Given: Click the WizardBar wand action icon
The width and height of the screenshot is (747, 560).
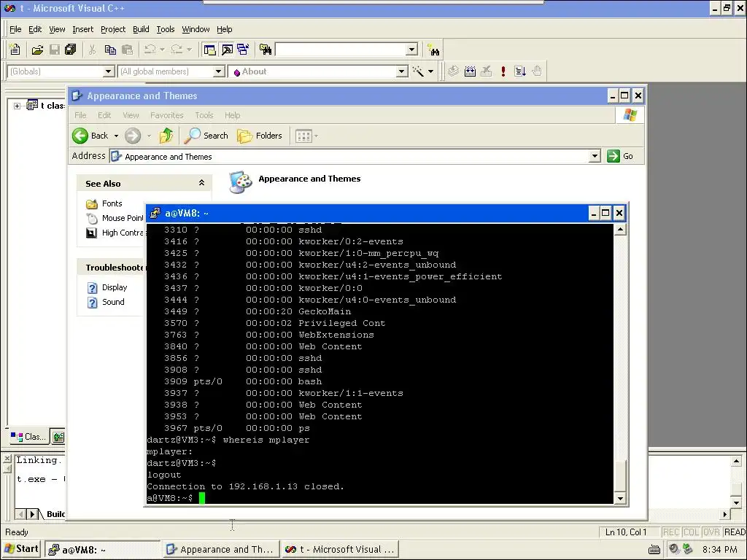Looking at the screenshot, I should (418, 71).
